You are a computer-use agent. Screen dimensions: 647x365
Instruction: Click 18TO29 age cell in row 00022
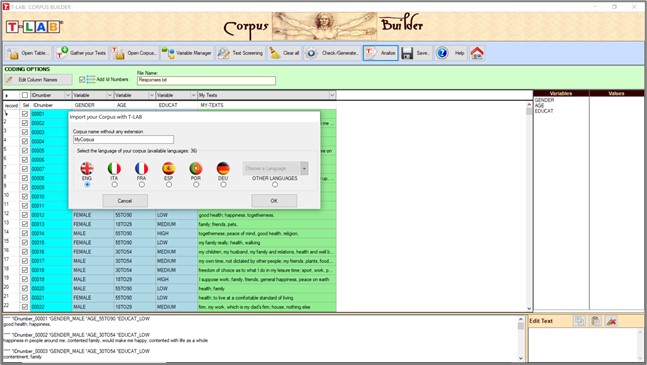coord(135,307)
